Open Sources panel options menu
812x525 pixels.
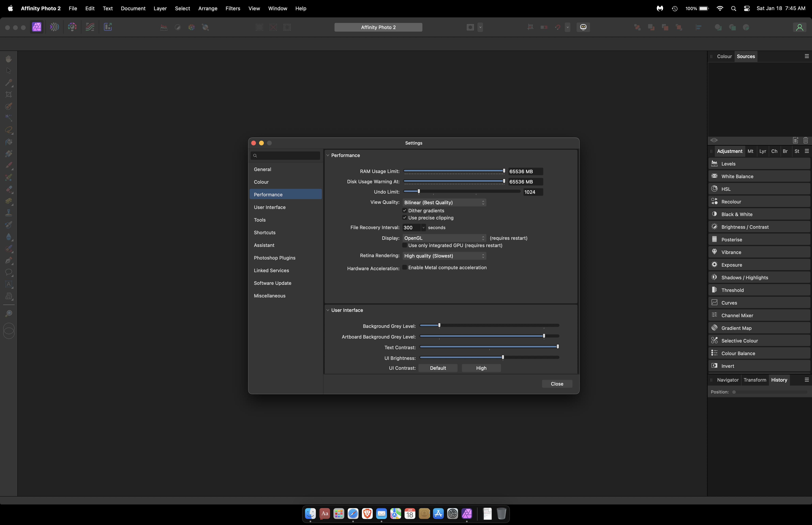click(x=806, y=56)
